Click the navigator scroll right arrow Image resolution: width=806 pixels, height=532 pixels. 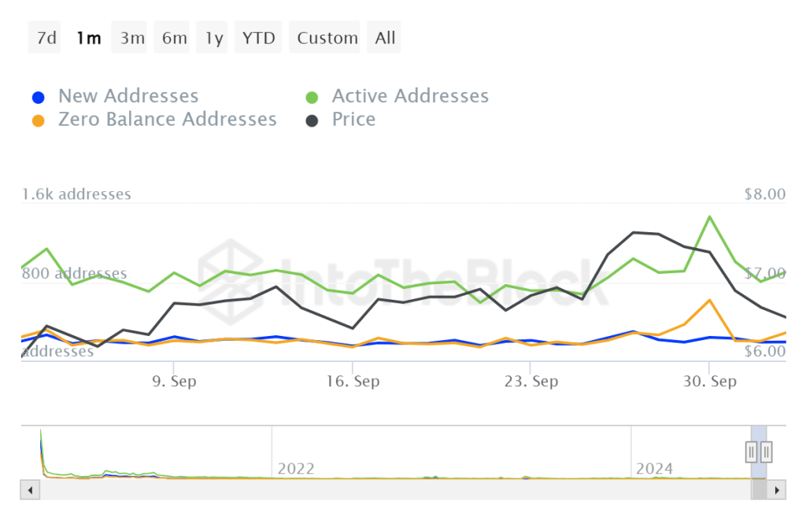pos(776,490)
